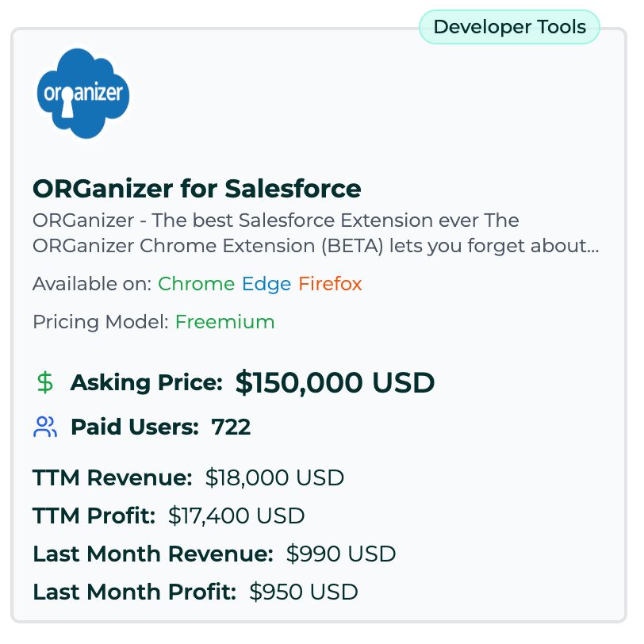
Task: Open the Developer Tools category tag
Action: click(509, 27)
